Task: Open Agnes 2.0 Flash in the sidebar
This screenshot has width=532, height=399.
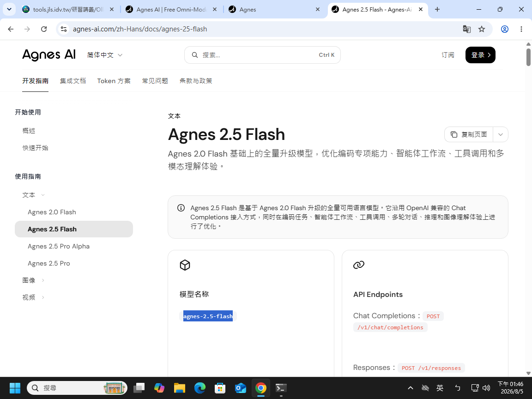Action: [x=52, y=212]
